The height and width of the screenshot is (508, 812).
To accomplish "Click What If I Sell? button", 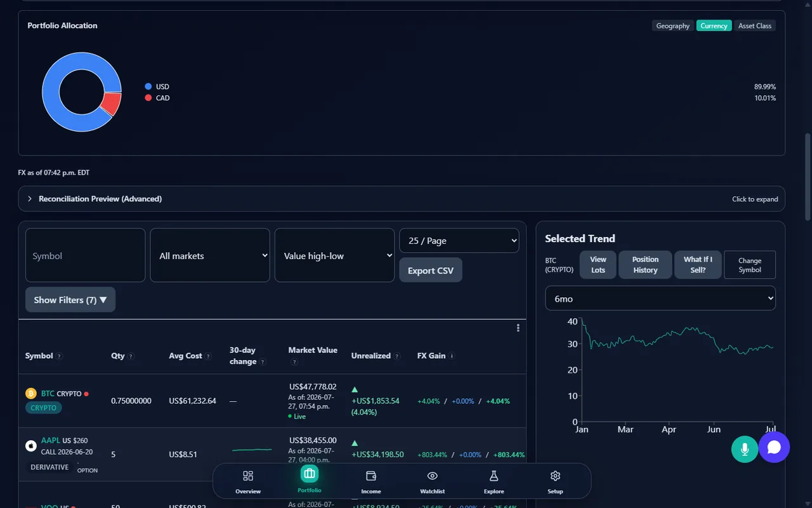I will tap(698, 265).
